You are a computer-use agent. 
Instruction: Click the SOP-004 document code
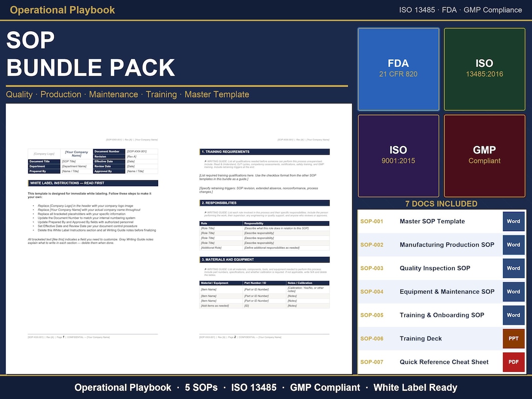pyautogui.click(x=371, y=292)
